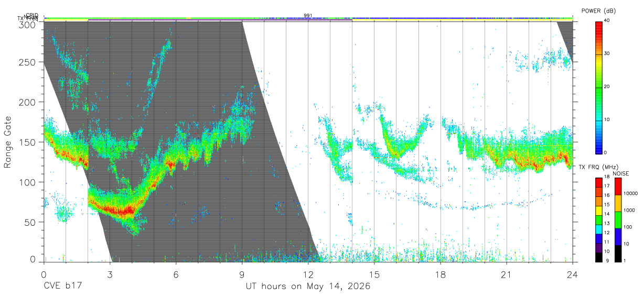Select the 200 tick on Range Gate axis

click(27, 102)
